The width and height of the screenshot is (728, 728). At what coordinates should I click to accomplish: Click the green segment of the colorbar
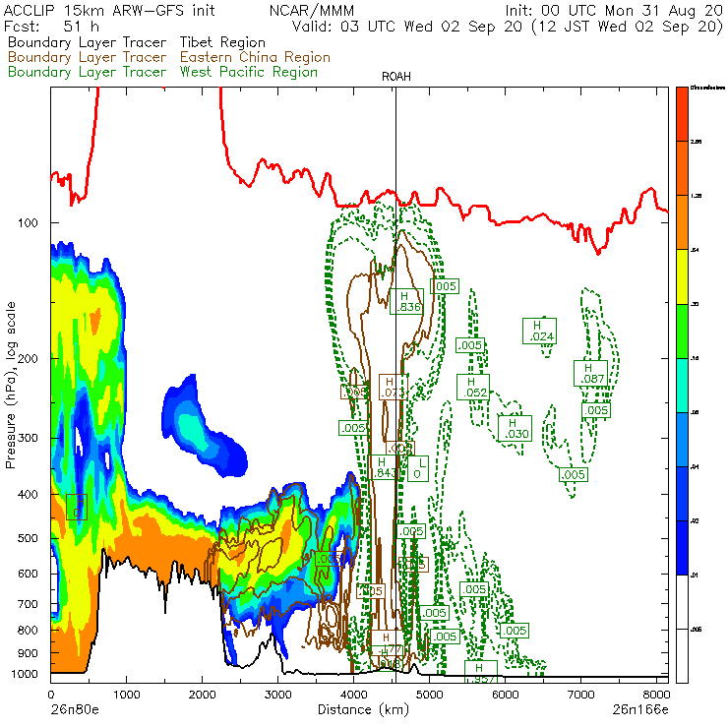pyautogui.click(x=682, y=331)
